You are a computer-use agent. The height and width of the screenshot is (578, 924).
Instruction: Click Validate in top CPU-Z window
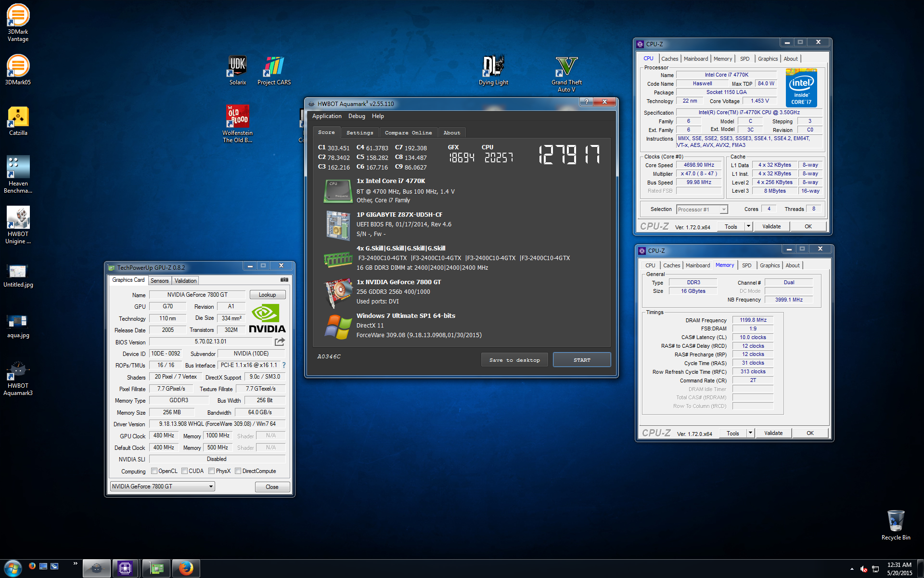click(771, 226)
